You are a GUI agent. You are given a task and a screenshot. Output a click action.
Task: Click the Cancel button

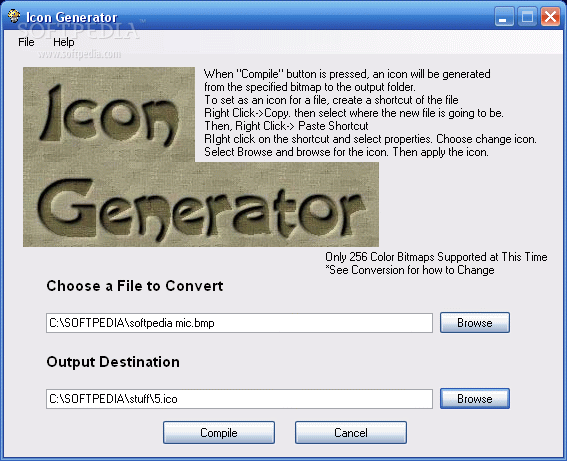tap(351, 432)
